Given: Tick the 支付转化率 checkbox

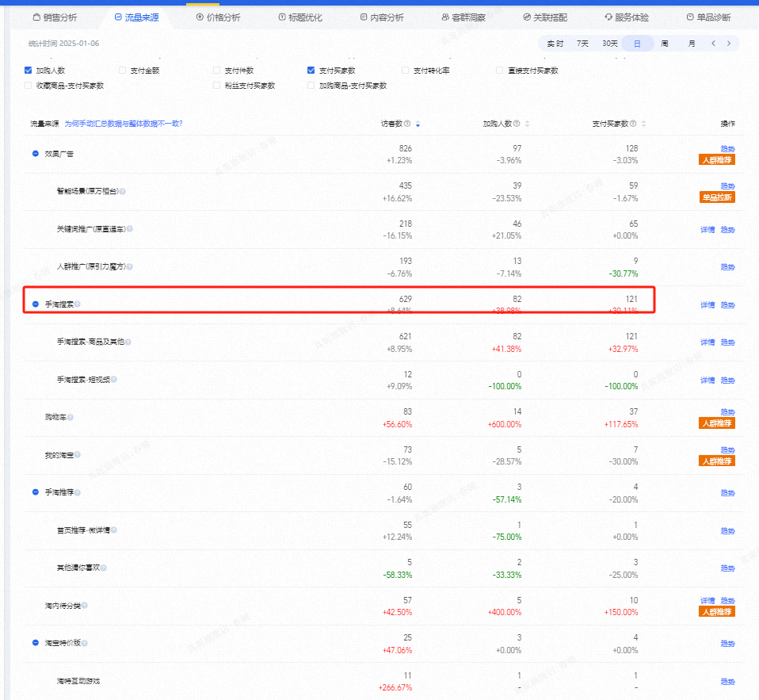Looking at the screenshot, I should pos(406,71).
